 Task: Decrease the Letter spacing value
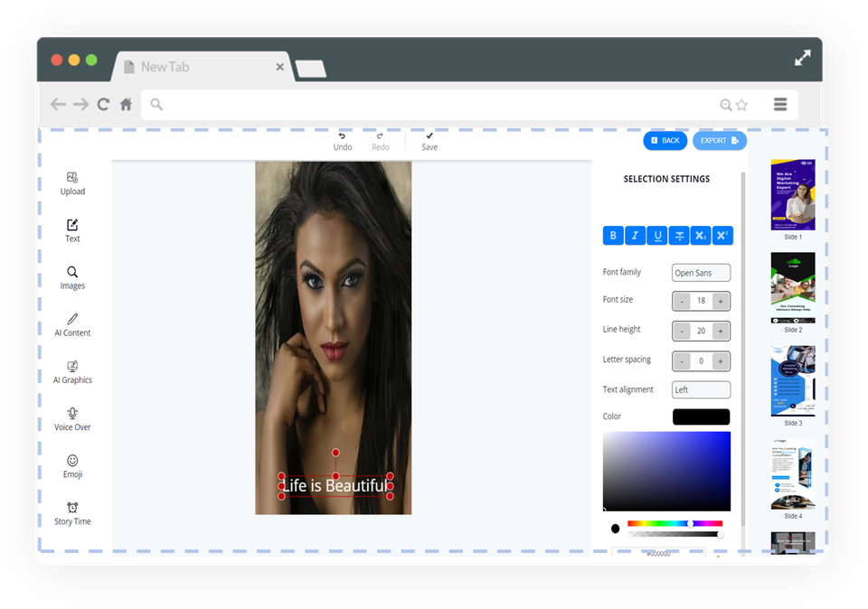pyautogui.click(x=682, y=361)
